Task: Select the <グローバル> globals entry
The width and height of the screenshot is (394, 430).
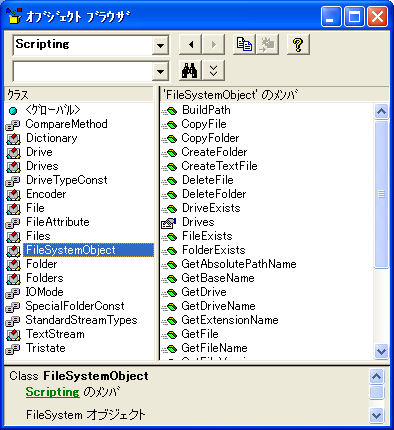Action: pos(53,110)
